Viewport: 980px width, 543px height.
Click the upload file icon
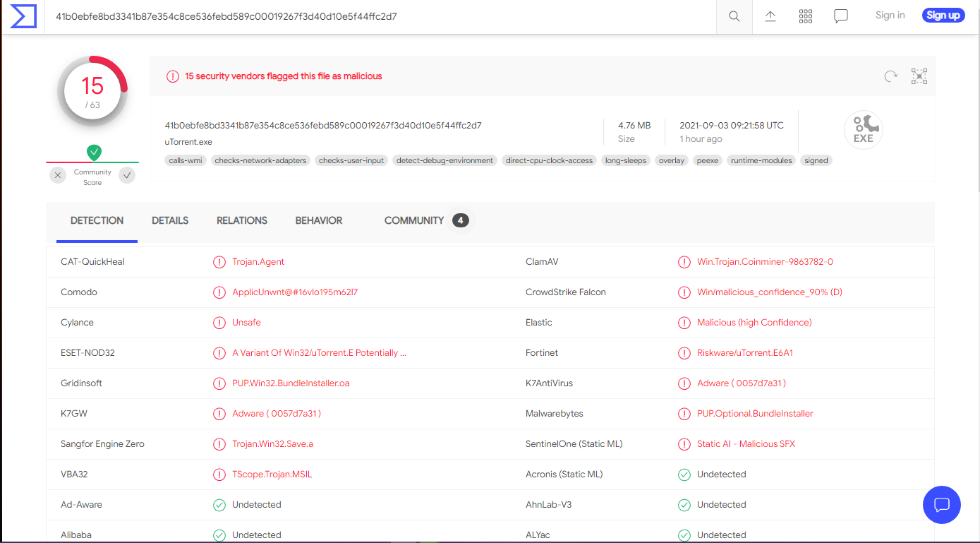pyautogui.click(x=770, y=16)
